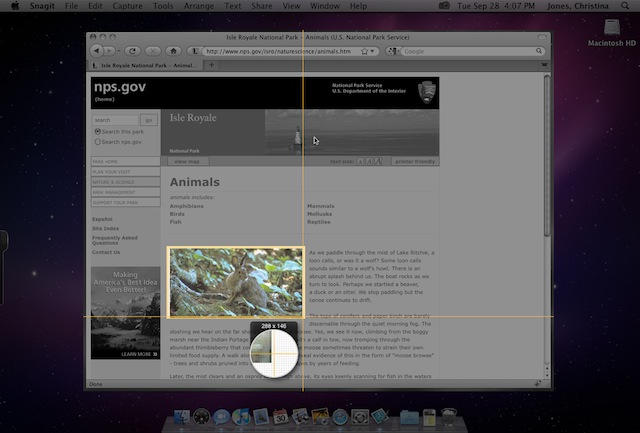The width and height of the screenshot is (640, 433).
Task: Open iCal calendar in the dock
Action: 281,417
